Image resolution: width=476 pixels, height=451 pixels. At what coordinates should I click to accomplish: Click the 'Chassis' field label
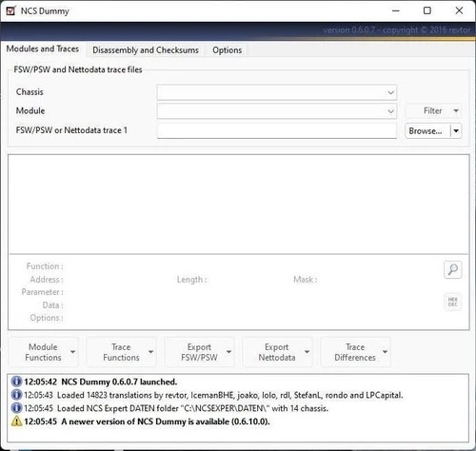click(x=30, y=92)
